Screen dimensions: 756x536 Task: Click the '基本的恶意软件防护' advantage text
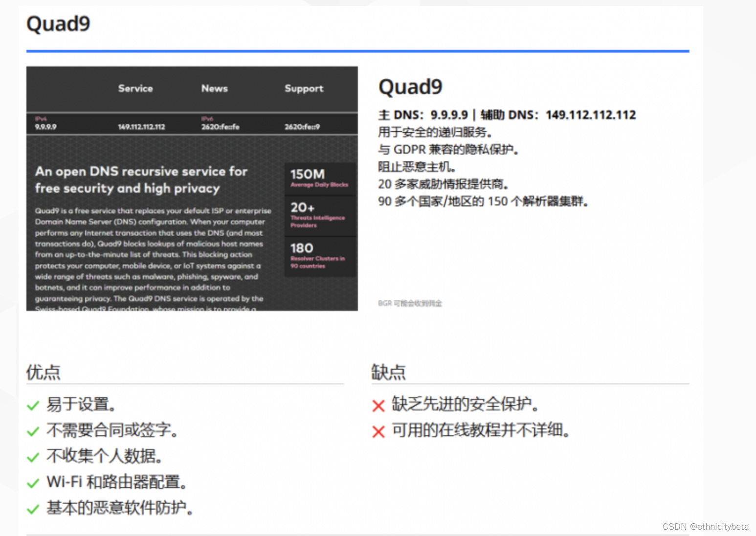click(x=120, y=508)
